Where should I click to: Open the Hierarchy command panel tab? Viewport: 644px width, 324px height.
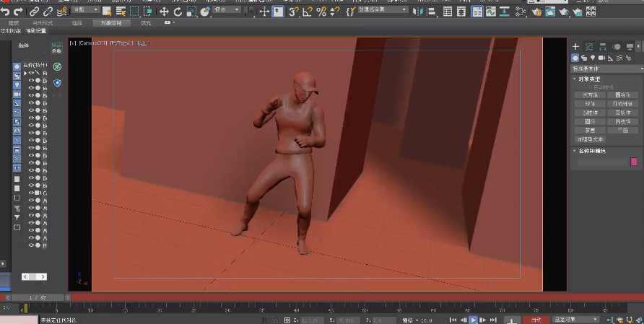click(603, 46)
